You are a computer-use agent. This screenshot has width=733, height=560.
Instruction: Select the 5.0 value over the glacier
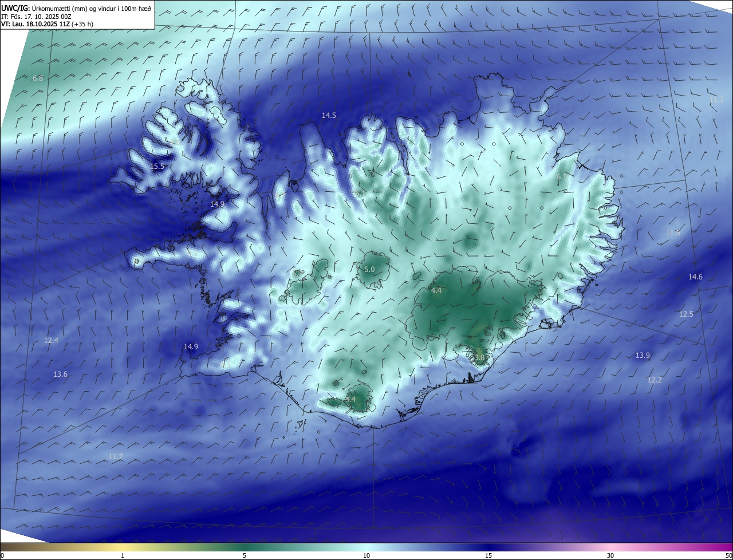[369, 269]
